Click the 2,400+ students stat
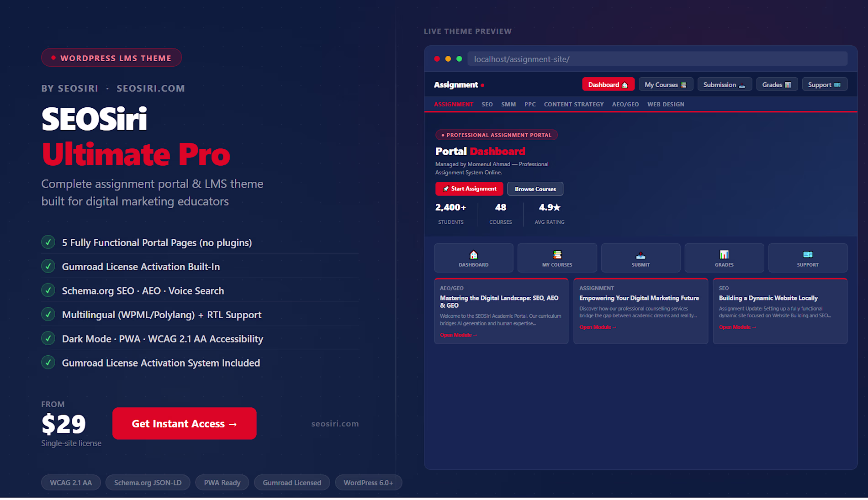 451,214
